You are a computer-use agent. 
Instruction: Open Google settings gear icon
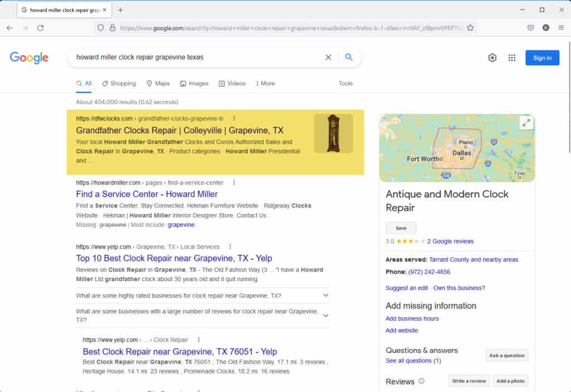[492, 57]
